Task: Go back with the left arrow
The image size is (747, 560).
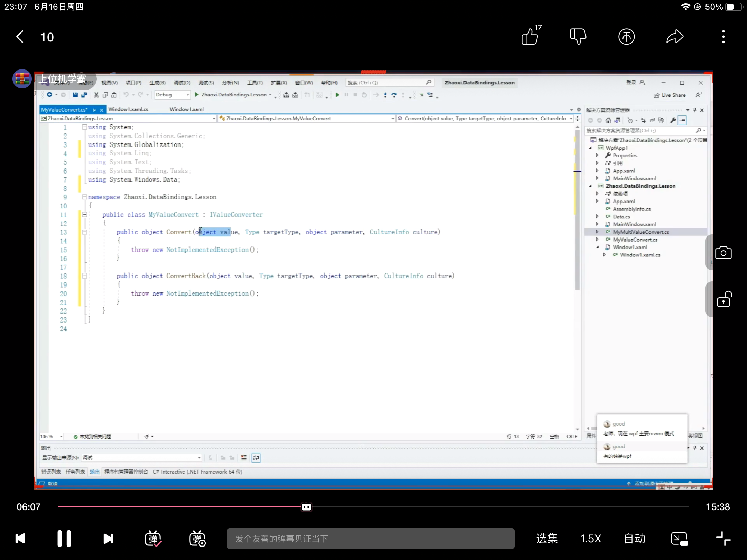Action: click(x=20, y=37)
